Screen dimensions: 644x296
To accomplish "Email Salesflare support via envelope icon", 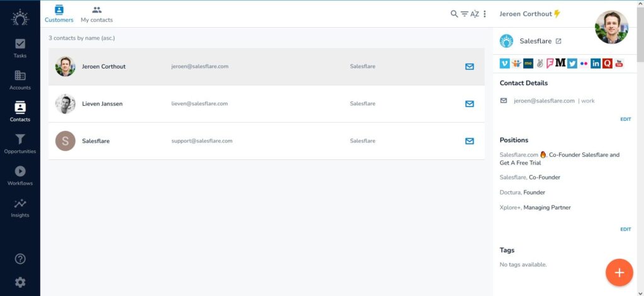I will (x=469, y=141).
